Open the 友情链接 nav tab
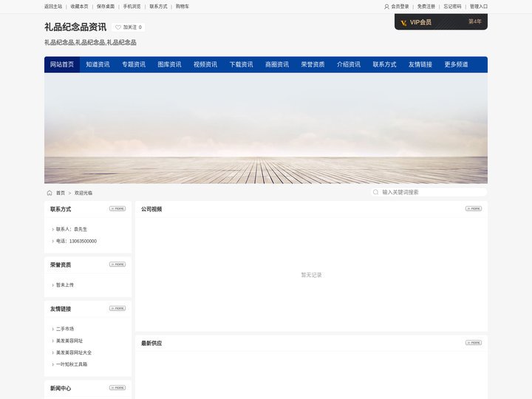The height and width of the screenshot is (399, 532). click(420, 64)
